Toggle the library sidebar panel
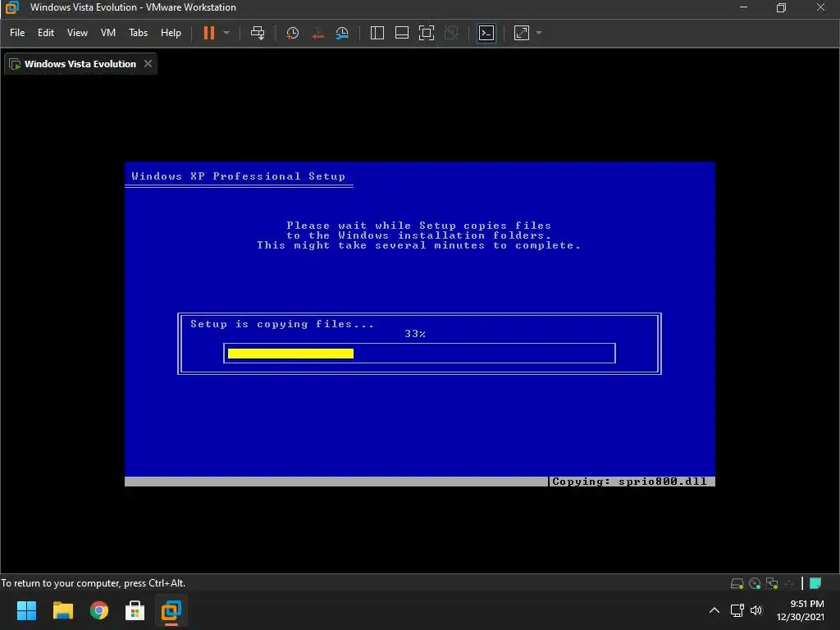Image resolution: width=840 pixels, height=630 pixels. (377, 33)
